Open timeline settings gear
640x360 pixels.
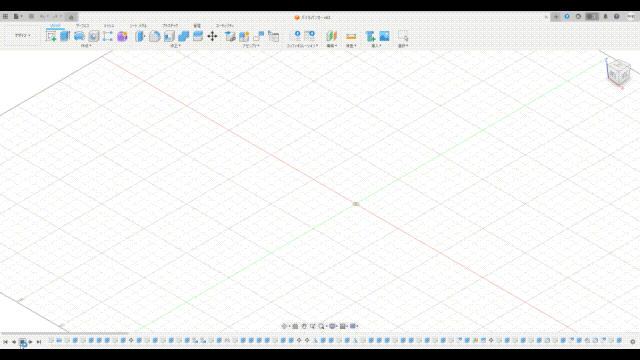coord(633,342)
